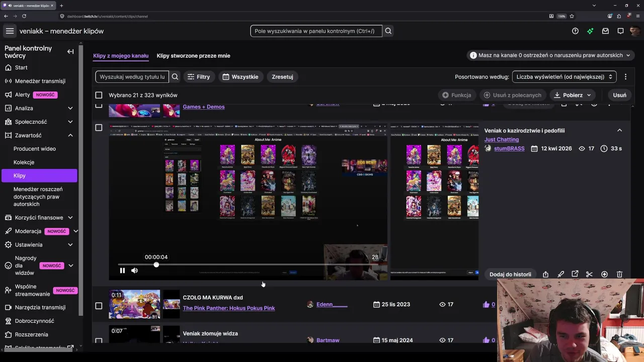This screenshot has height=362, width=644.
Task: Reload the browser page
Action: tap(24, 16)
